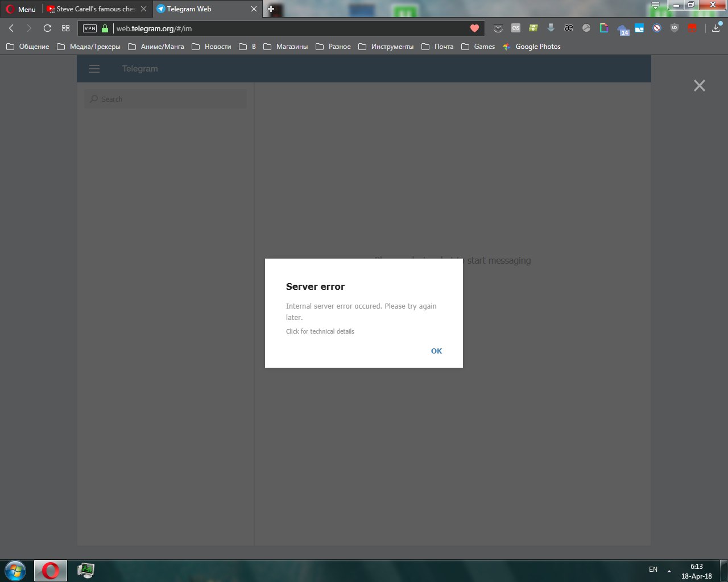Open the Google Photos bookmark

pos(532,47)
